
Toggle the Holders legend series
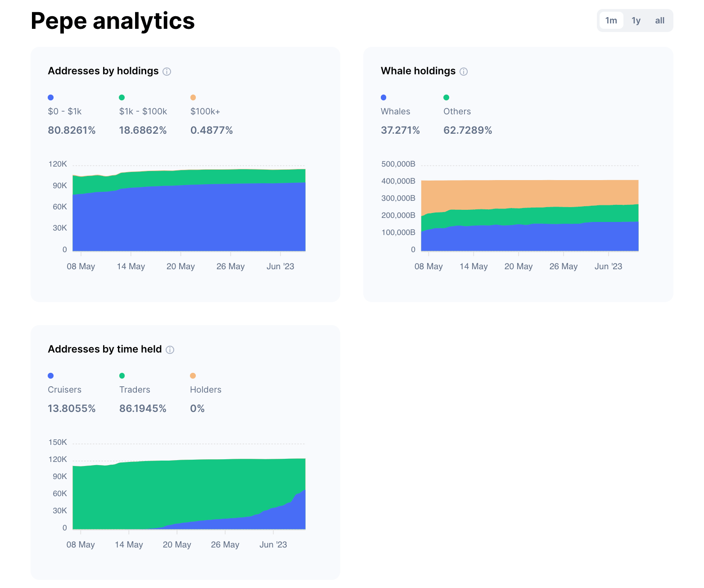(x=205, y=389)
